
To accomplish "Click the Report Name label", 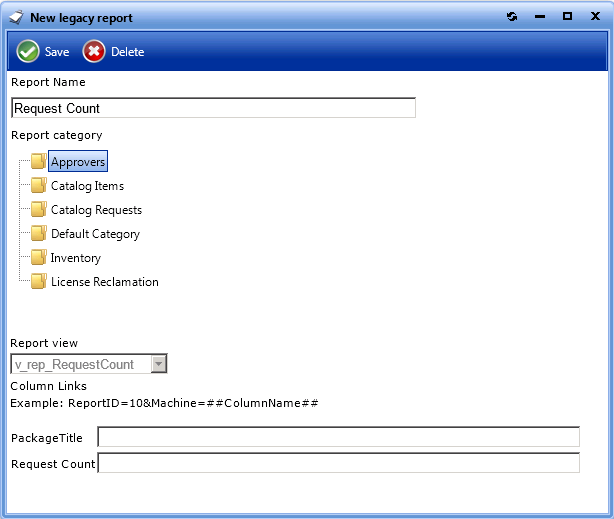I will pyautogui.click(x=48, y=82).
